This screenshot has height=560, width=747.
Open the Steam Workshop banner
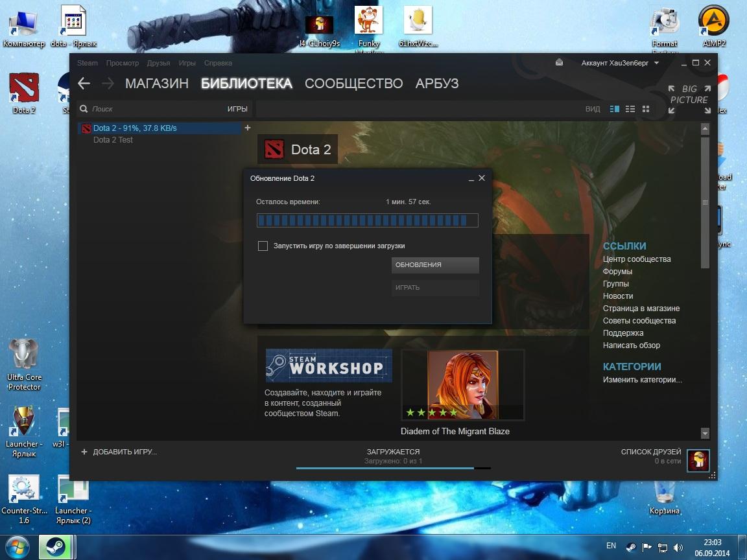329,366
